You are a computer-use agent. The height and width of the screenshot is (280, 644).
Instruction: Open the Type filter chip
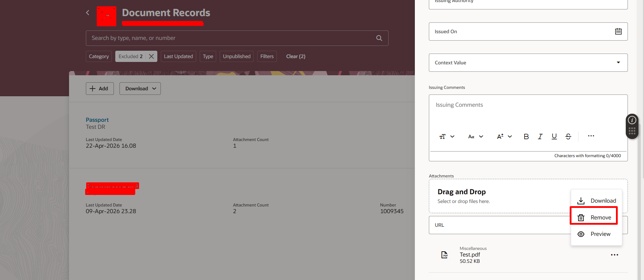click(x=208, y=56)
